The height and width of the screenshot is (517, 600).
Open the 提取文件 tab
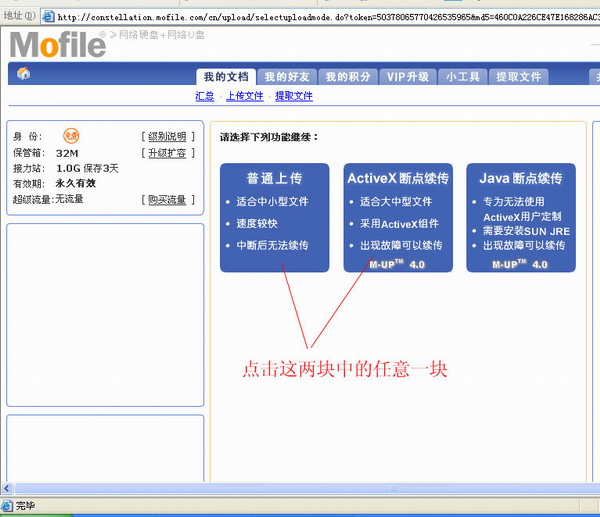(x=518, y=77)
